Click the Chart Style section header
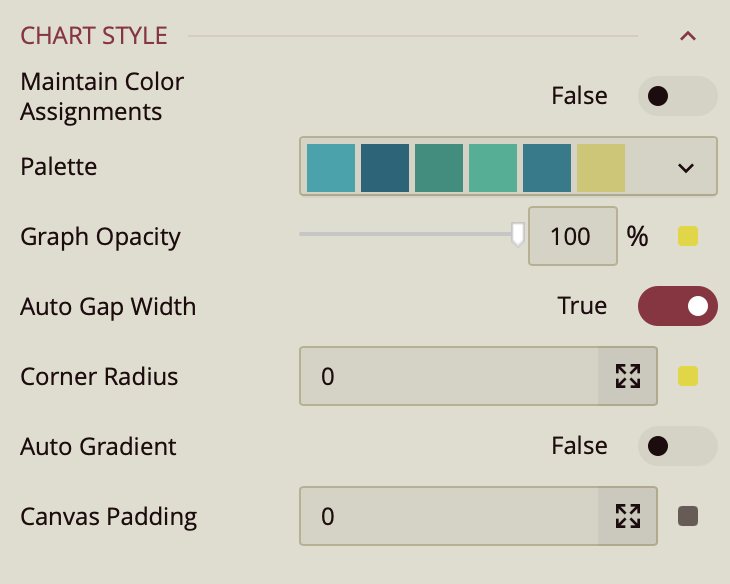 click(x=94, y=37)
